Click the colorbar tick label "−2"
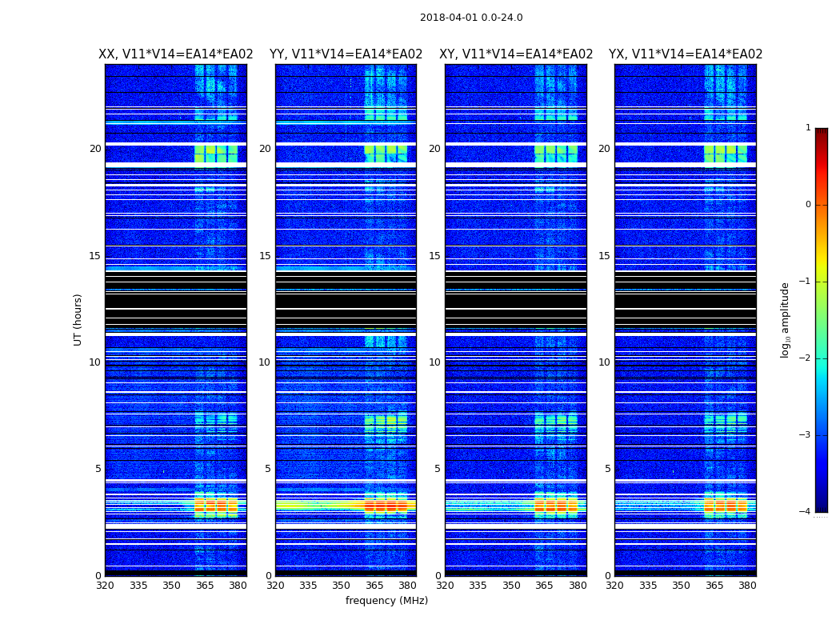The image size is (840, 640). [x=807, y=358]
